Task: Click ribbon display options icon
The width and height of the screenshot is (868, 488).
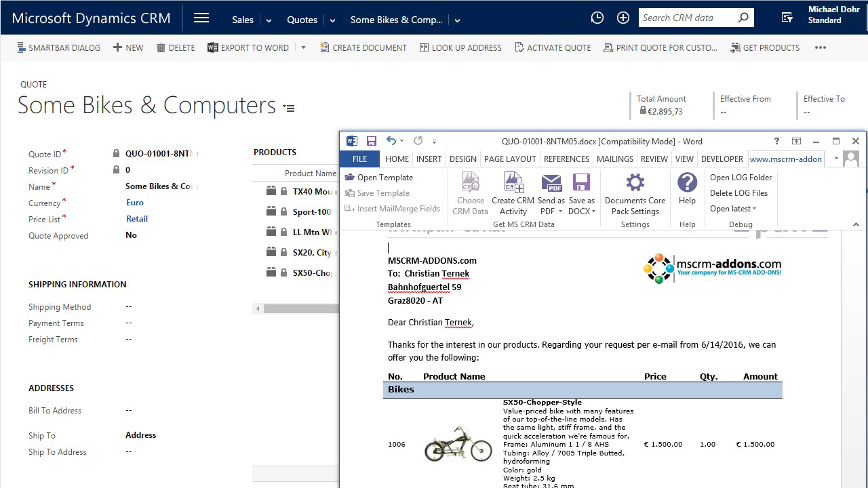Action: point(797,141)
